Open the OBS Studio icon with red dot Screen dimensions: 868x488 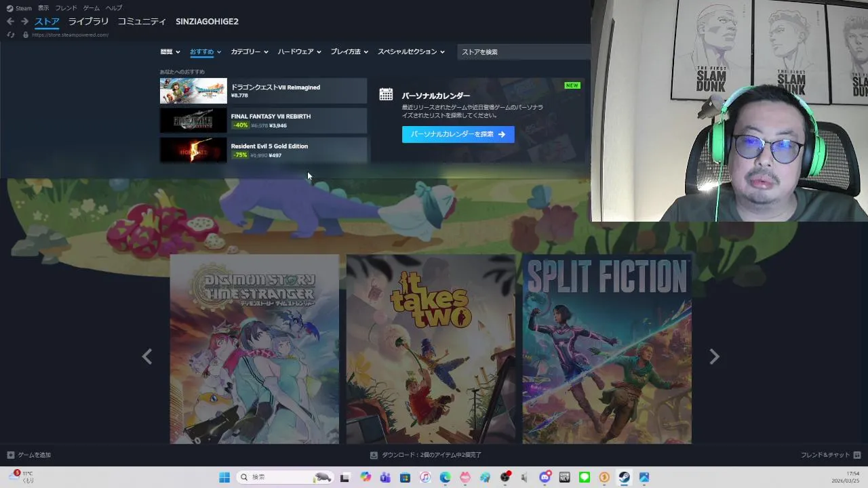pos(505,477)
